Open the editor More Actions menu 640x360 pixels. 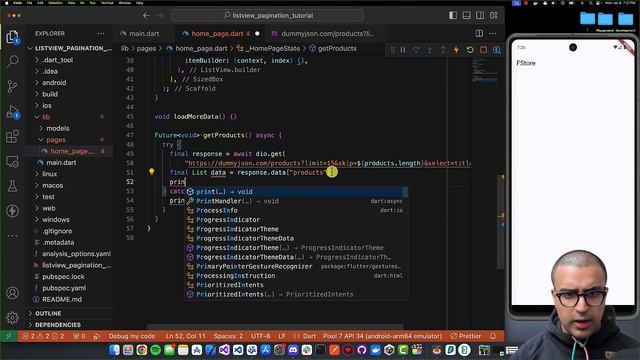pyautogui.click(x=493, y=33)
